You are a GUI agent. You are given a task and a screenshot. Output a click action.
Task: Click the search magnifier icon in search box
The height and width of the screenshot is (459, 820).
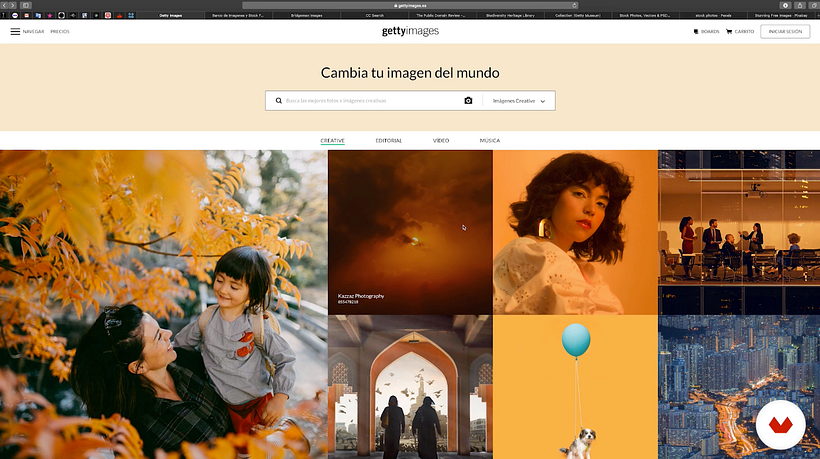tap(279, 100)
